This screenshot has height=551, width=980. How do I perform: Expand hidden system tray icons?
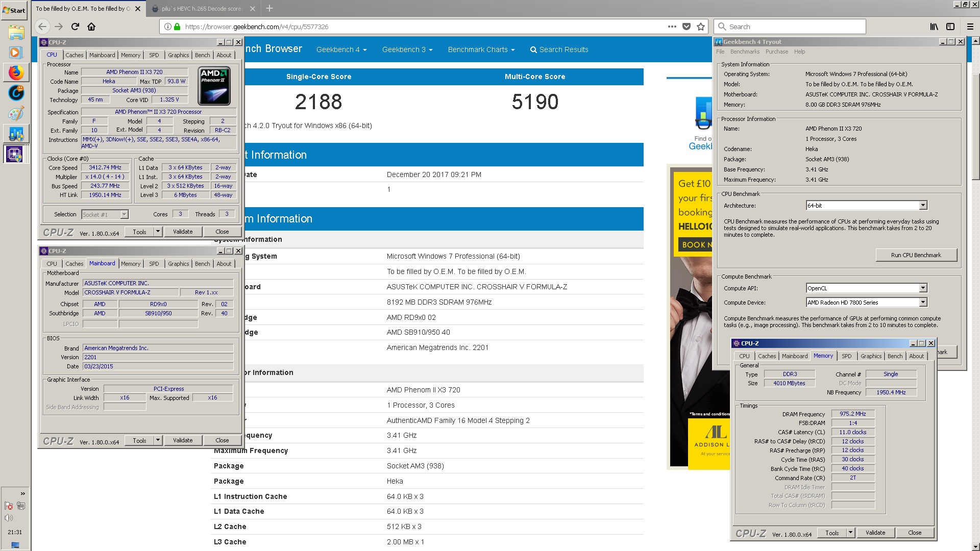[x=22, y=493]
